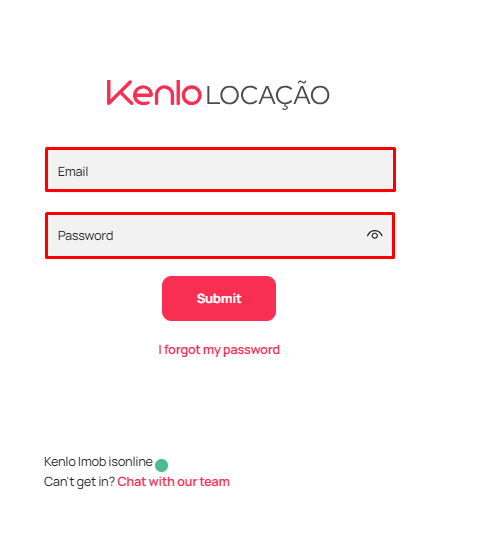Click the Kenlo Imob is online status text
Screen dimensions: 483x534
(x=98, y=462)
